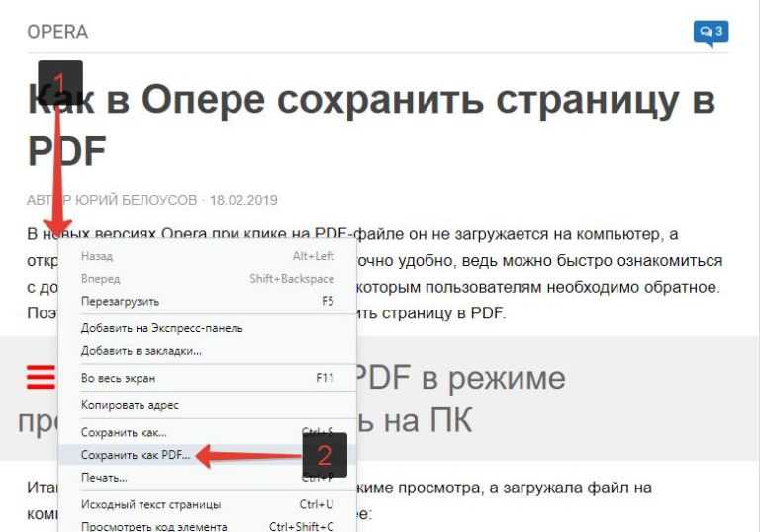Choose Копировать адрес menu entry
This screenshot has height=532, width=760.
coord(208,405)
